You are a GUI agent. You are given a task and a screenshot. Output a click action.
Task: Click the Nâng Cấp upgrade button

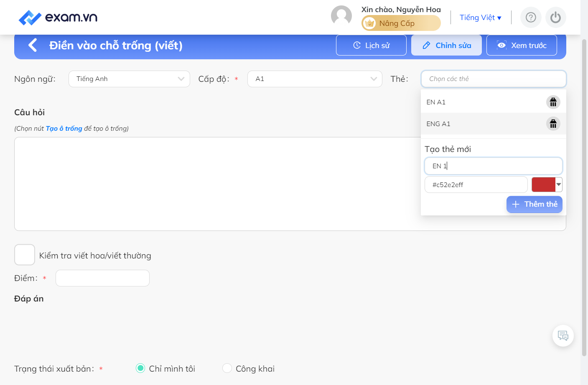click(401, 23)
